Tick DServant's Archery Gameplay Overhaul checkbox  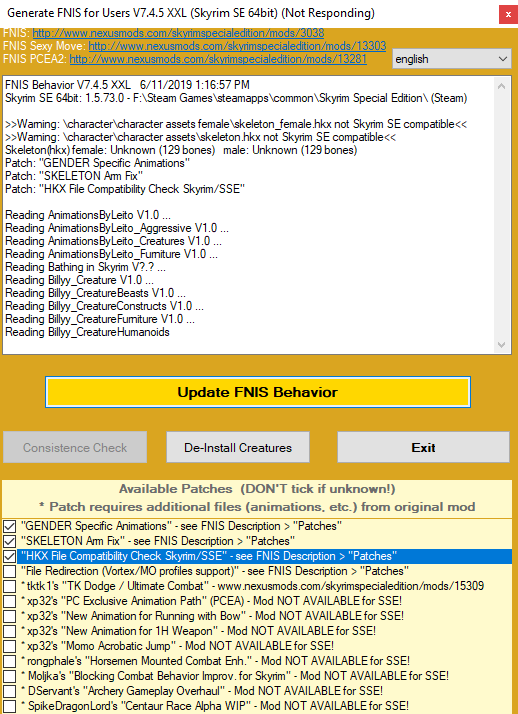(x=10, y=692)
